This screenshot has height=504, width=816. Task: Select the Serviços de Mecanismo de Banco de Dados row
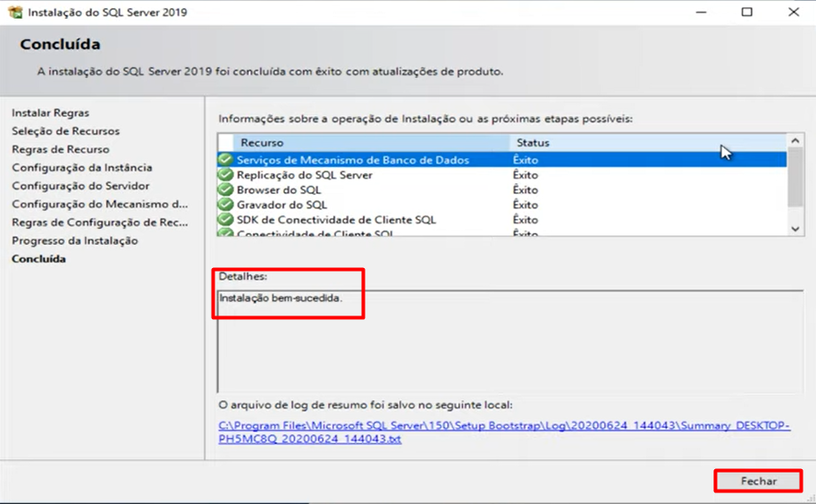(x=501, y=160)
